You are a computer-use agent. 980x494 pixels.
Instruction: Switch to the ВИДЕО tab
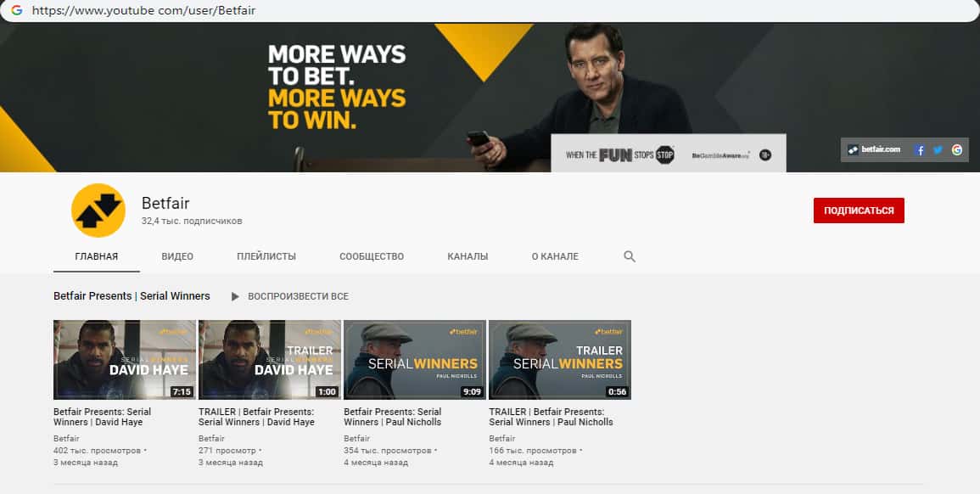tap(177, 256)
